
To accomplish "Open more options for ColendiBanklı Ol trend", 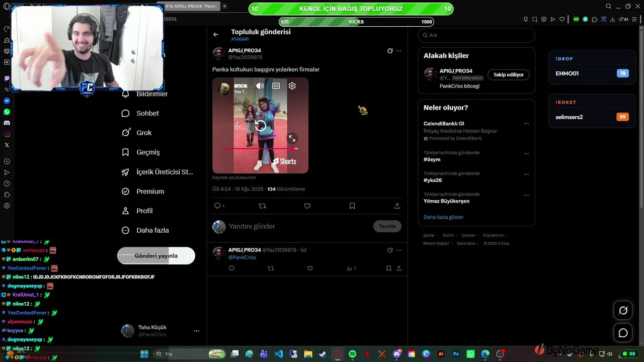I will point(526,124).
